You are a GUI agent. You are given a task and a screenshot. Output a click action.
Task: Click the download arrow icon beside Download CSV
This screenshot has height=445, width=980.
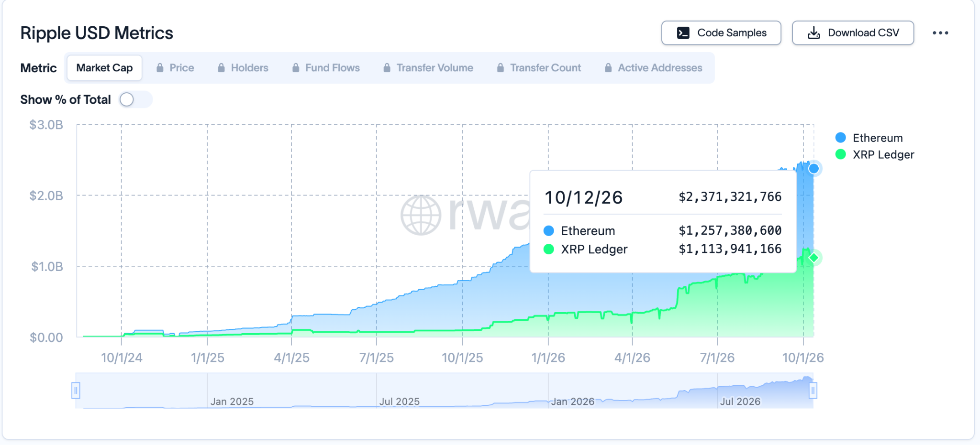pyautogui.click(x=813, y=33)
